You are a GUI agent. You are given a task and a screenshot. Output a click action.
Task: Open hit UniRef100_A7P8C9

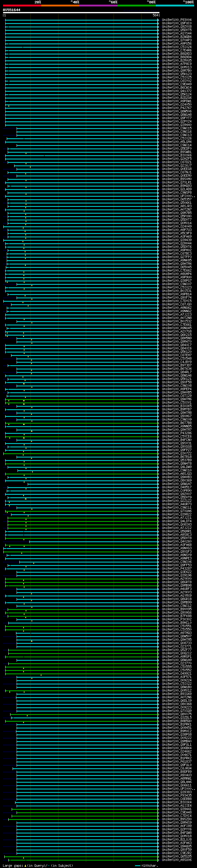point(177,64)
